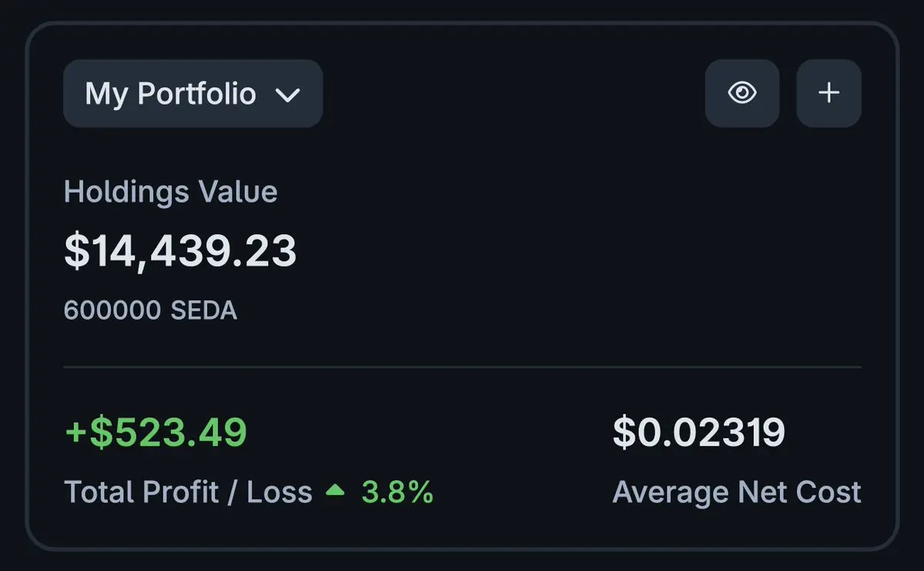Click the My Portfolio text label
This screenshot has height=571, width=924.
(x=170, y=94)
